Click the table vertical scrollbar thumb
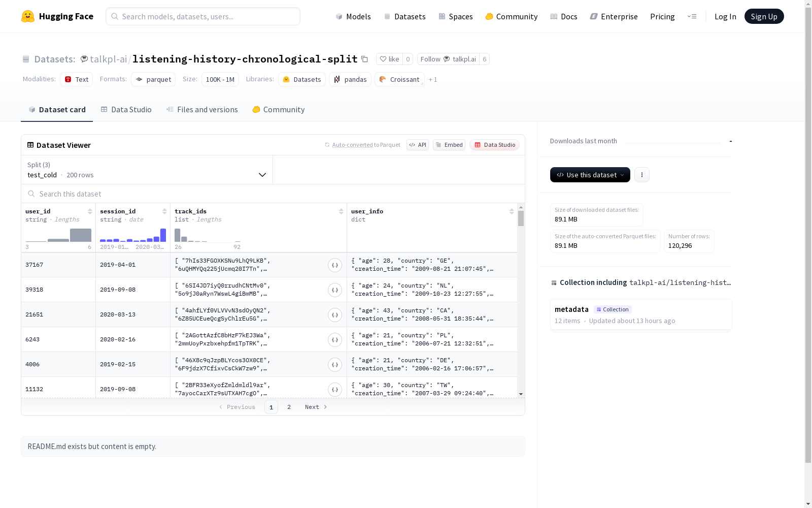The height and width of the screenshot is (508, 812). 521,218
